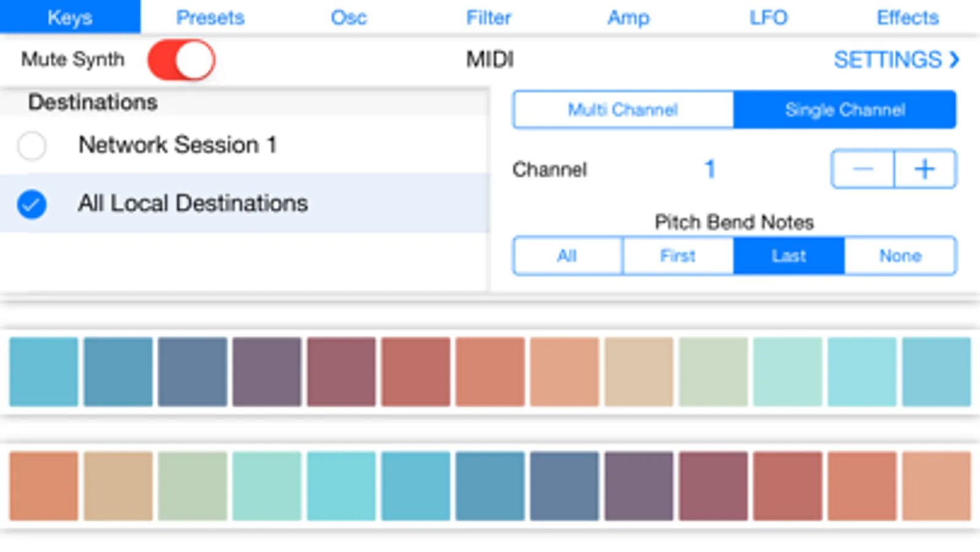The height and width of the screenshot is (552, 980).
Task: Show the LFO tab
Action: (769, 17)
